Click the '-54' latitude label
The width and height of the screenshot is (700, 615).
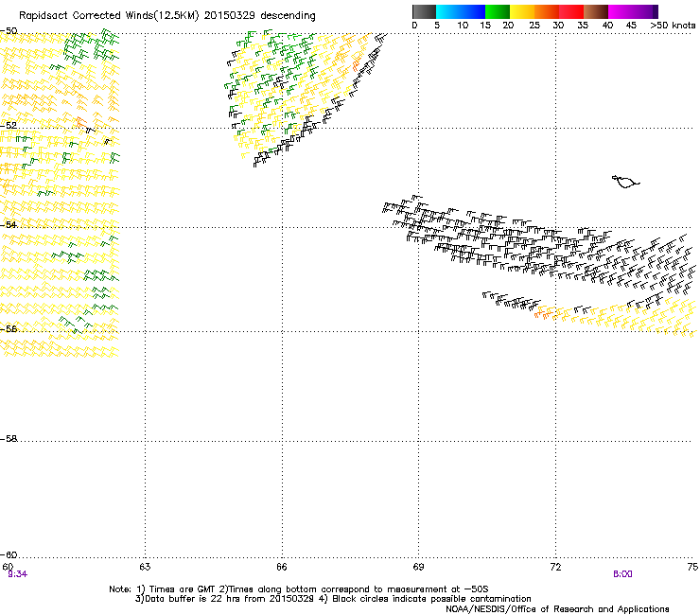(x=9, y=224)
